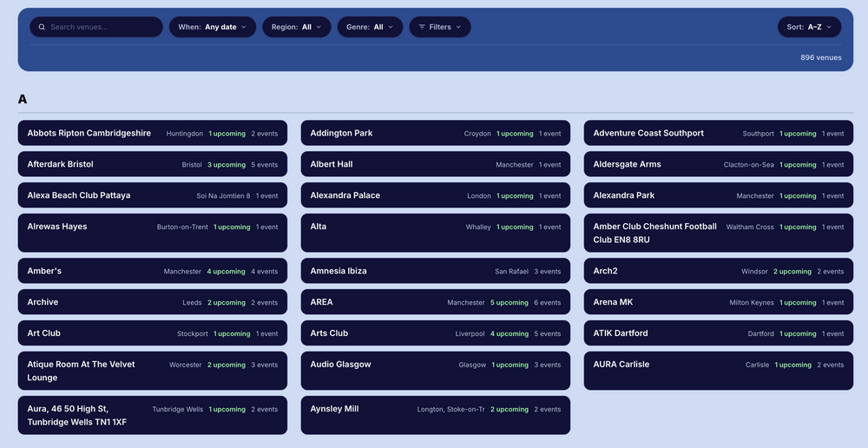Click '4 upcoming' on Arts Club card
Image resolution: width=868 pixels, height=448 pixels.
point(510,334)
